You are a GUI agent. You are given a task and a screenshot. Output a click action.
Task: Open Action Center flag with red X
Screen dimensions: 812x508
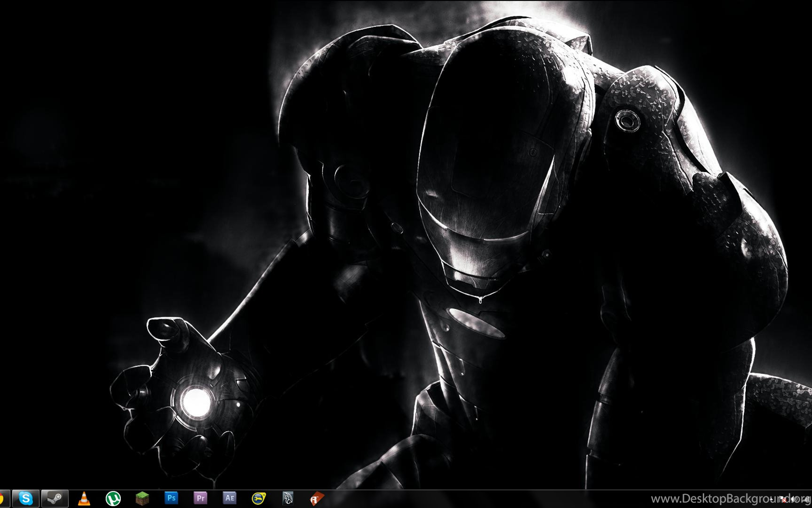(x=783, y=499)
